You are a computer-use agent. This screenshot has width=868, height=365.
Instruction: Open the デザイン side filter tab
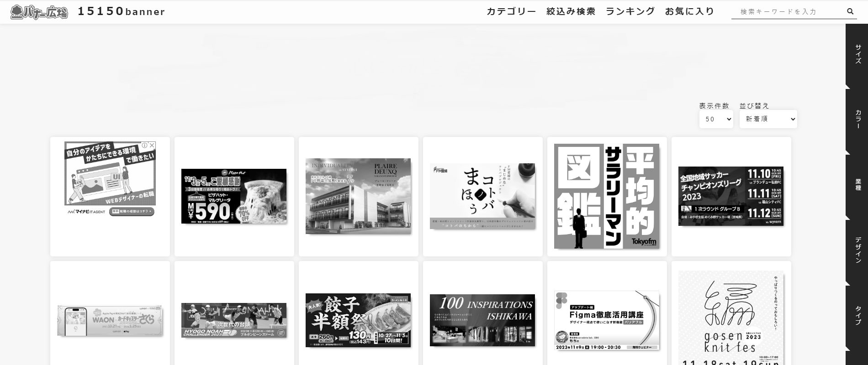coord(857,250)
